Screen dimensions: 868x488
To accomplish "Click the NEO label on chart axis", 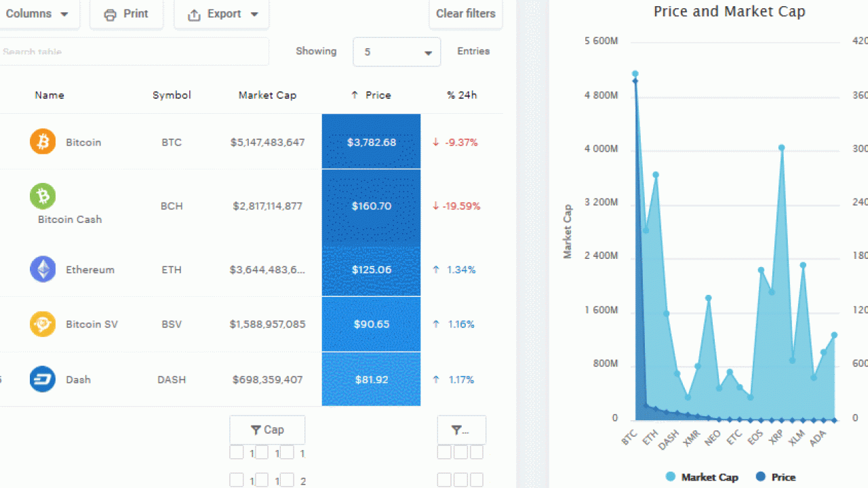I will pos(713,438).
